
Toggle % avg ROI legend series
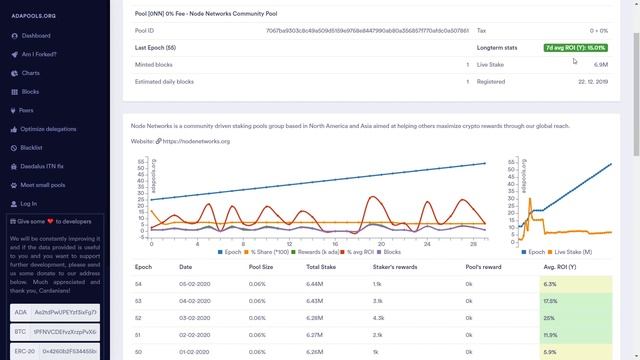pyautogui.click(x=357, y=252)
